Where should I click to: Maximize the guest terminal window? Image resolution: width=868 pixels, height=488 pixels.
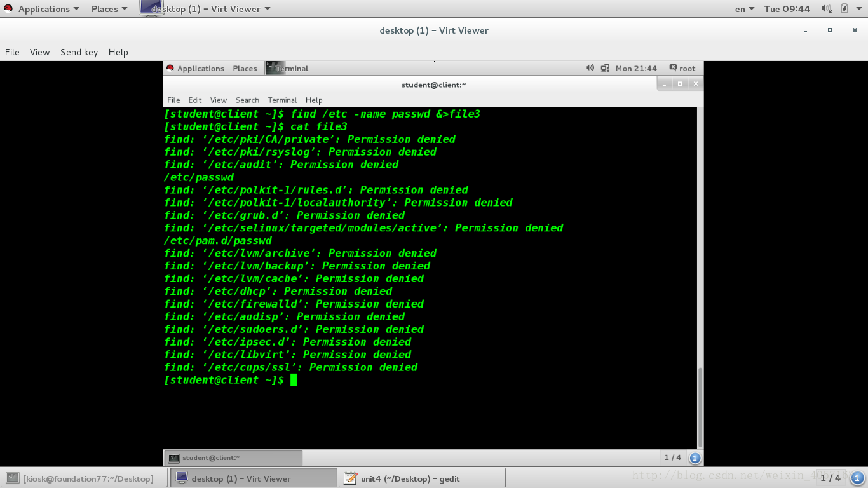(x=680, y=84)
